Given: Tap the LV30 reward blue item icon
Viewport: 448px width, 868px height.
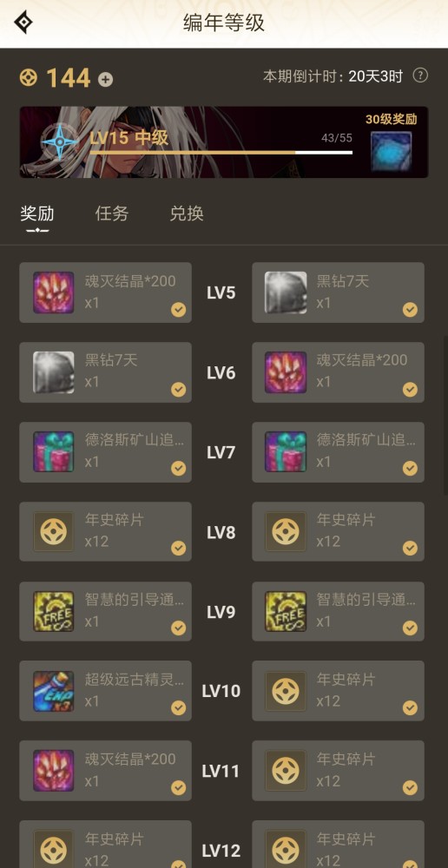Looking at the screenshot, I should coord(391,151).
